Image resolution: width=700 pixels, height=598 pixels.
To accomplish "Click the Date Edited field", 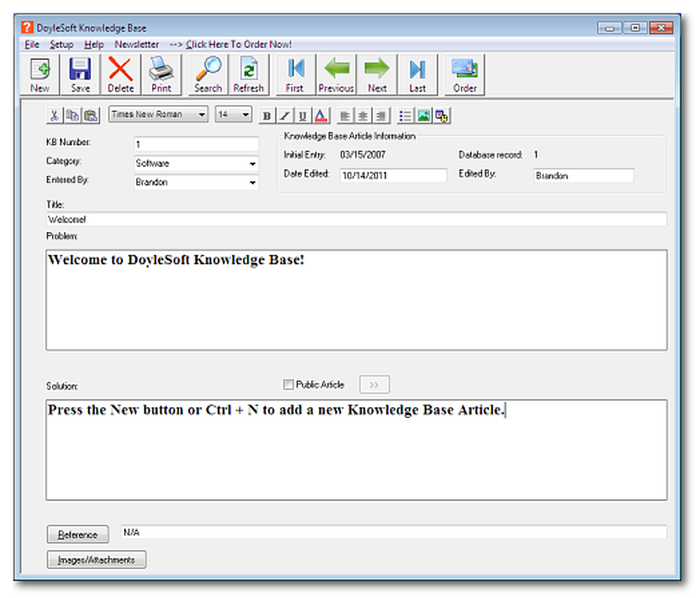I will point(393,176).
